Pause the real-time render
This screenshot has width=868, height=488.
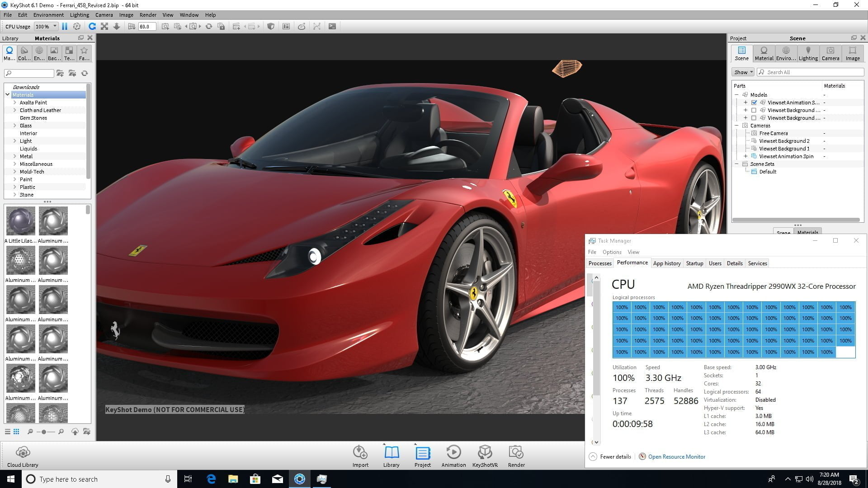click(65, 26)
